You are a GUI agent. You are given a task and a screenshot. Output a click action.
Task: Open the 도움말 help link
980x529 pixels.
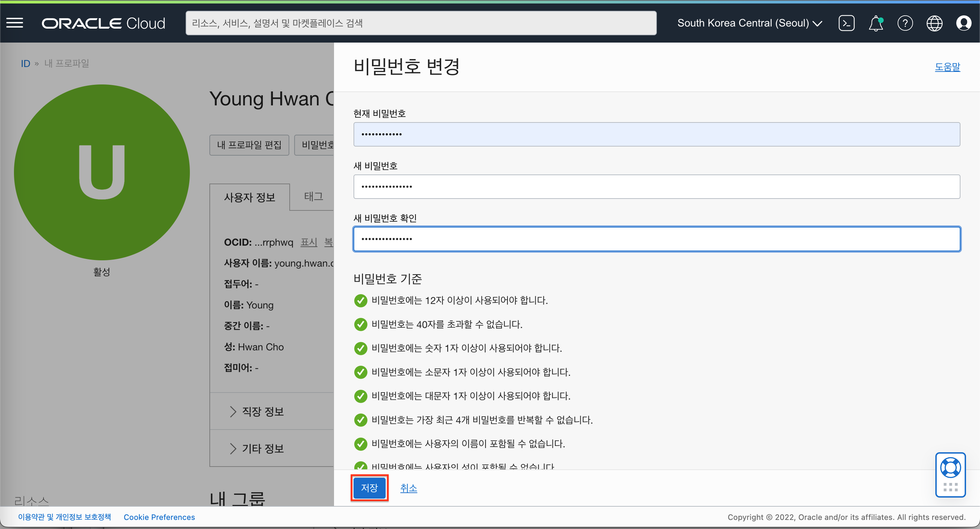(947, 67)
